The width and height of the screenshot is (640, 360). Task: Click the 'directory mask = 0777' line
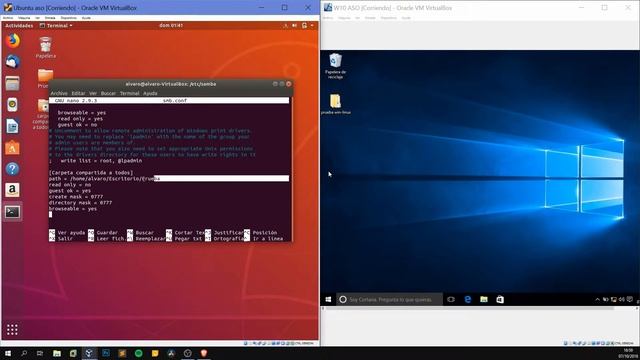80,203
